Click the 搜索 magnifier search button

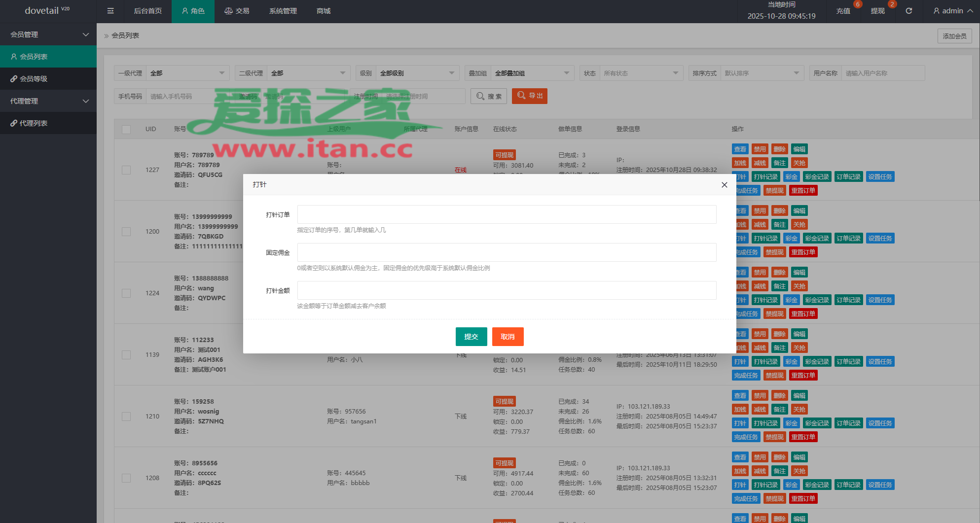click(x=489, y=96)
